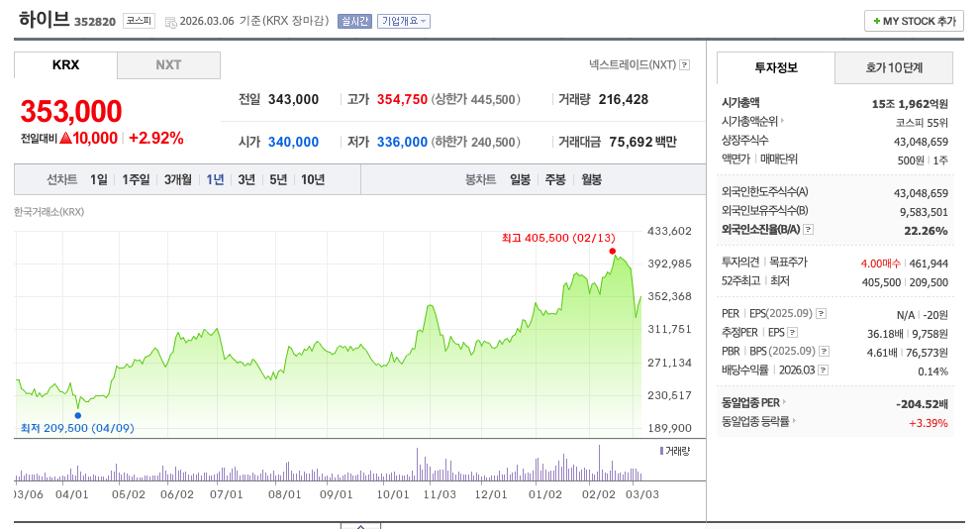Click help icon beside PER EPS(2025.09)
This screenshot has height=529, width=980.
(822, 314)
